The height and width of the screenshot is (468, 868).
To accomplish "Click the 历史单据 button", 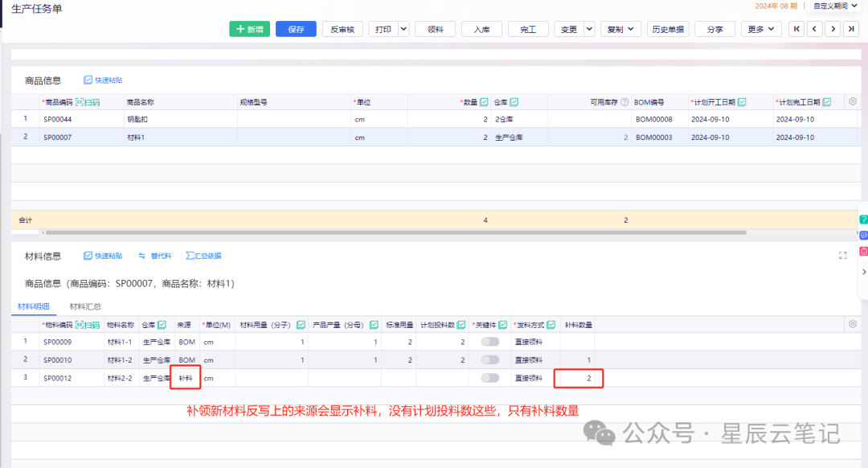I will click(x=668, y=30).
